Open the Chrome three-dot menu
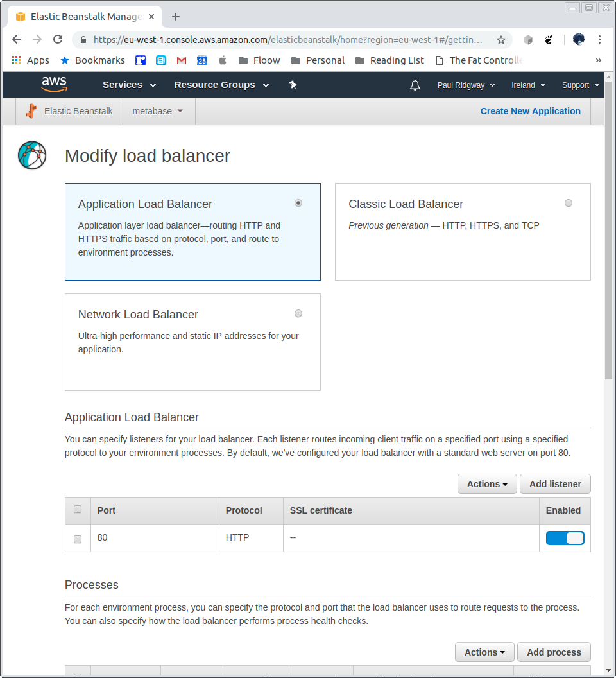 tap(599, 39)
